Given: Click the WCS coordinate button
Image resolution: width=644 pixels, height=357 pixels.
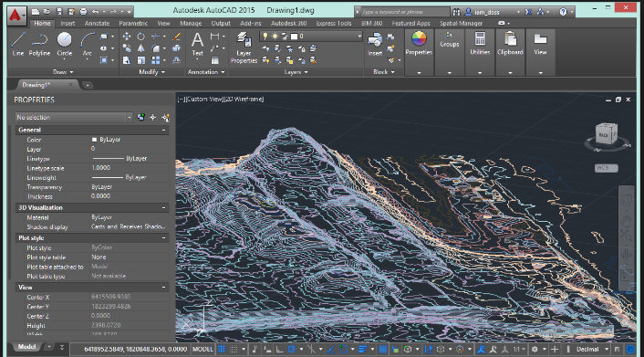Looking at the screenshot, I should tap(607, 168).
